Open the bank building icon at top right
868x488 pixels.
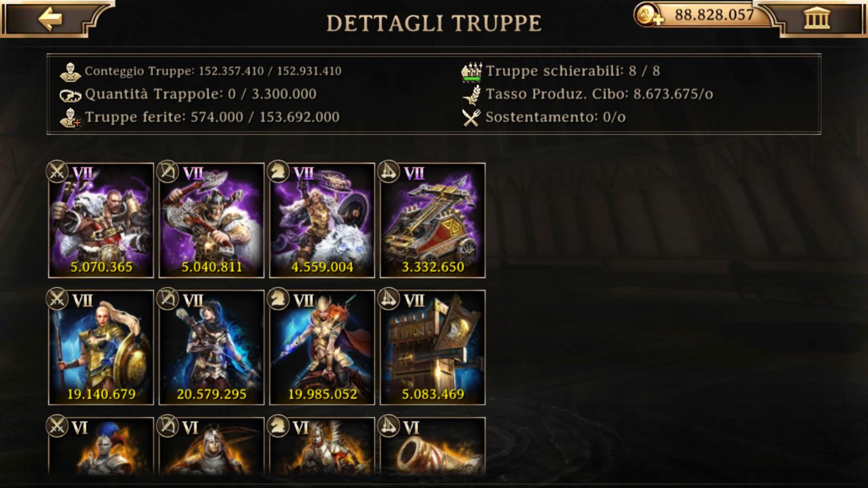point(816,18)
